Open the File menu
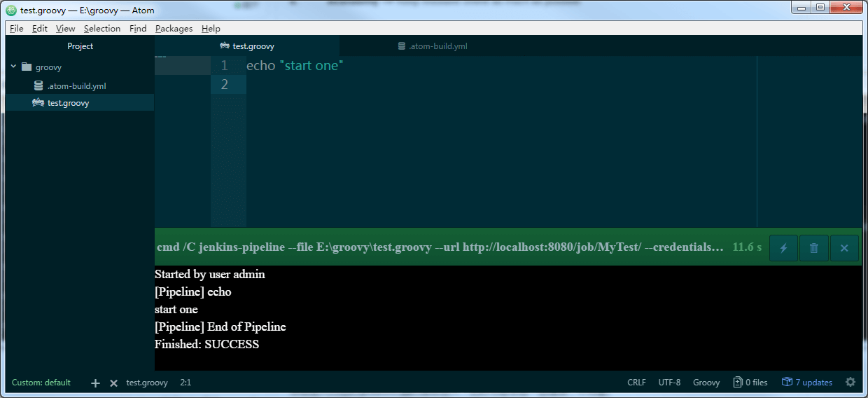 [x=17, y=29]
